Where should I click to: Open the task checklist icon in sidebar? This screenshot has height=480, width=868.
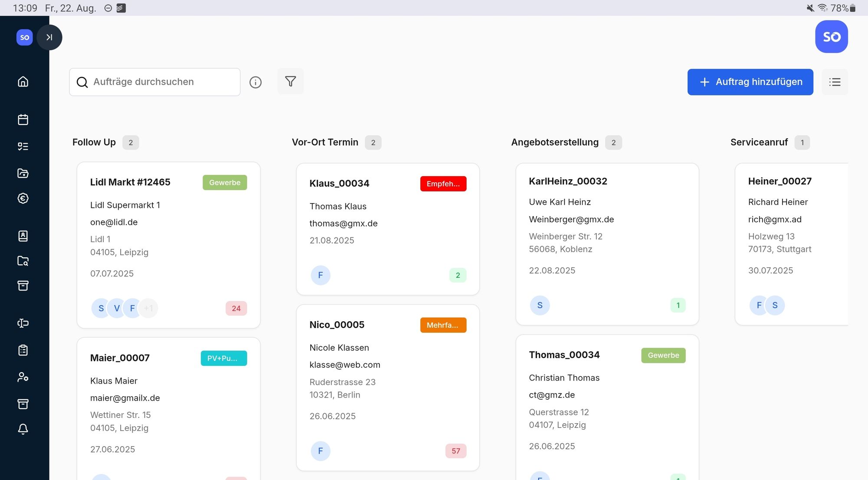click(x=23, y=146)
